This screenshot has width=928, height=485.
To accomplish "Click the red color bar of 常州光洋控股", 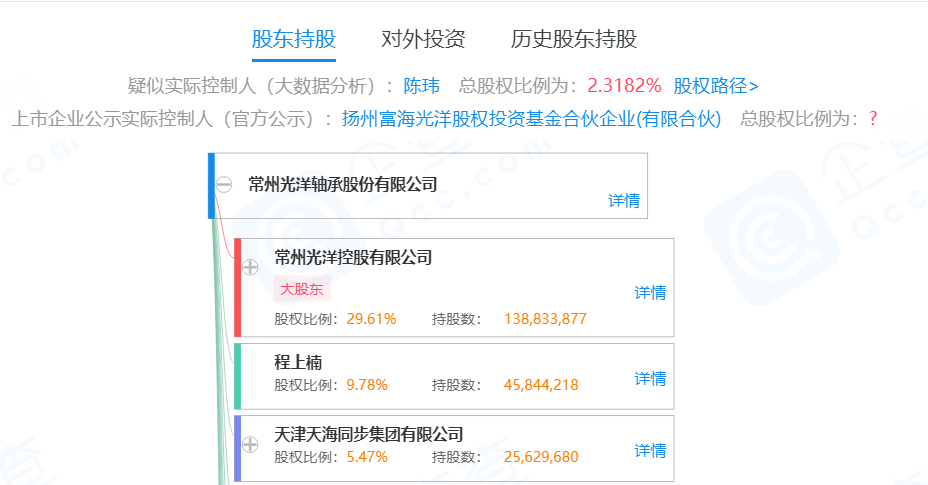I will pos(238,288).
